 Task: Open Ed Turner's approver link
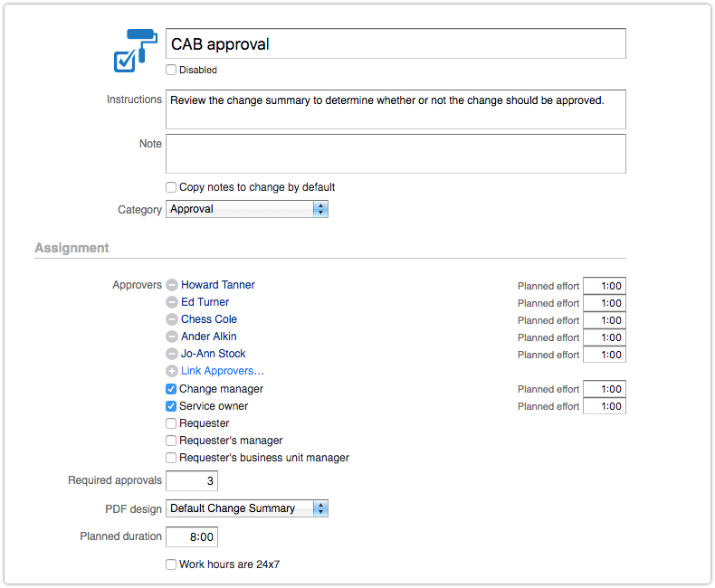(x=205, y=302)
